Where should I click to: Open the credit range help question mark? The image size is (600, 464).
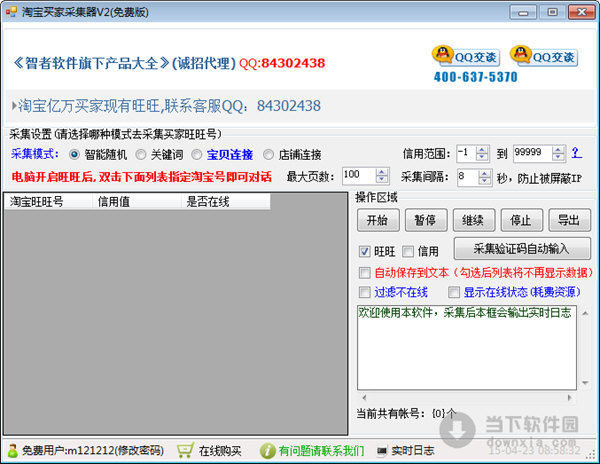coord(576,153)
